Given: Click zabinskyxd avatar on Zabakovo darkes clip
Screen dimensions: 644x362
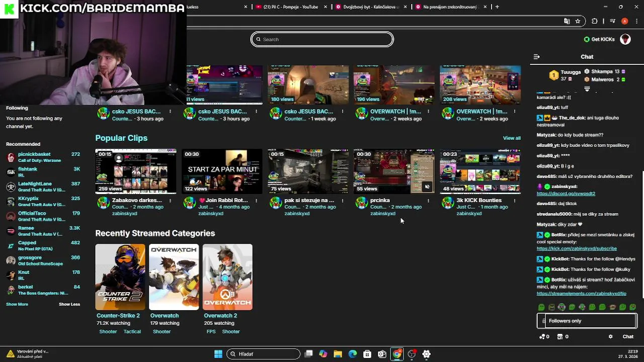Looking at the screenshot, I should 103,203.
